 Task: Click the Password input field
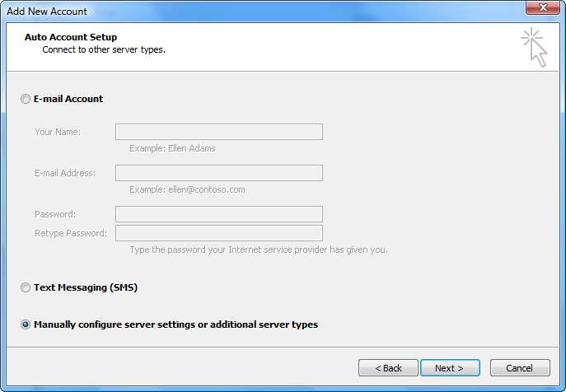click(219, 214)
